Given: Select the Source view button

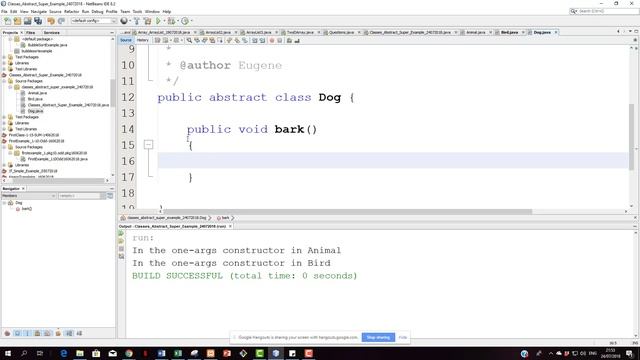Looking at the screenshot, I should coord(126,40).
